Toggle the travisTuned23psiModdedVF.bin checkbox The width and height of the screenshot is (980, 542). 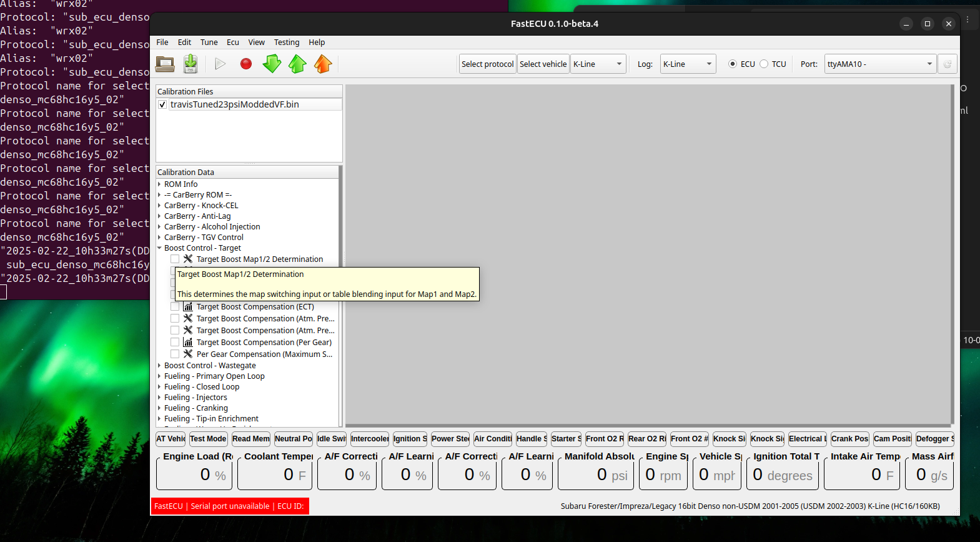(x=162, y=104)
